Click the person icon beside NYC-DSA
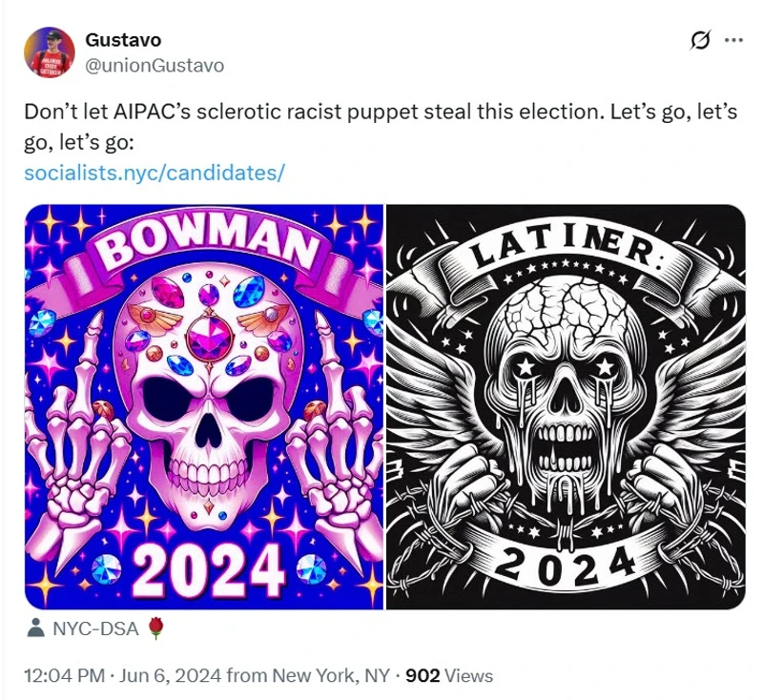Image resolution: width=763 pixels, height=700 pixels. 35,628
